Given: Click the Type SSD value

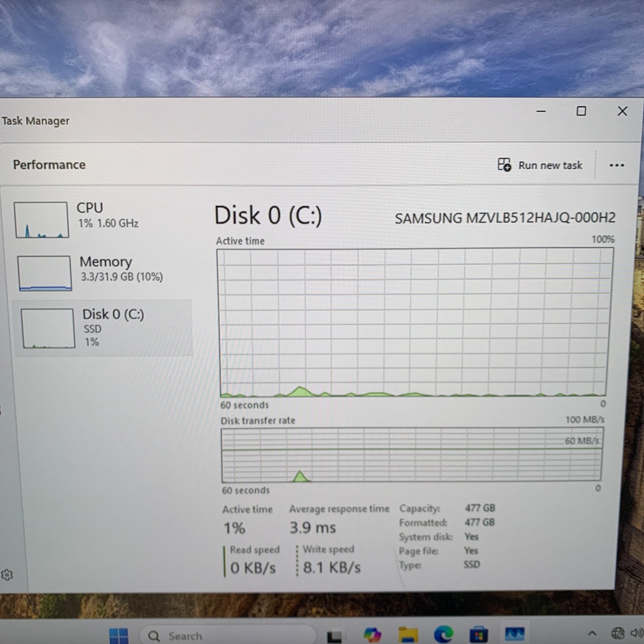Looking at the screenshot, I should click(x=472, y=565).
